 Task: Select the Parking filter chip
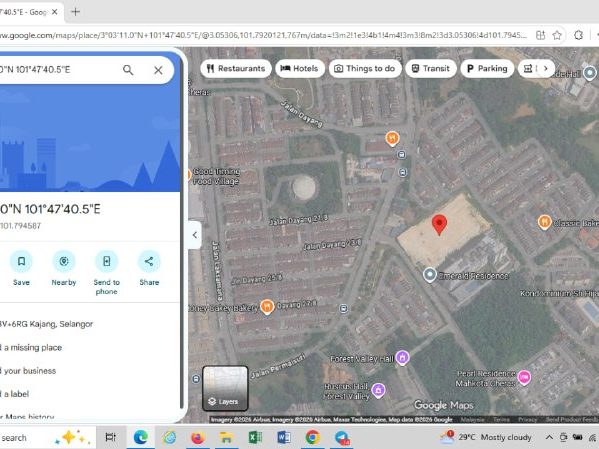click(x=487, y=68)
